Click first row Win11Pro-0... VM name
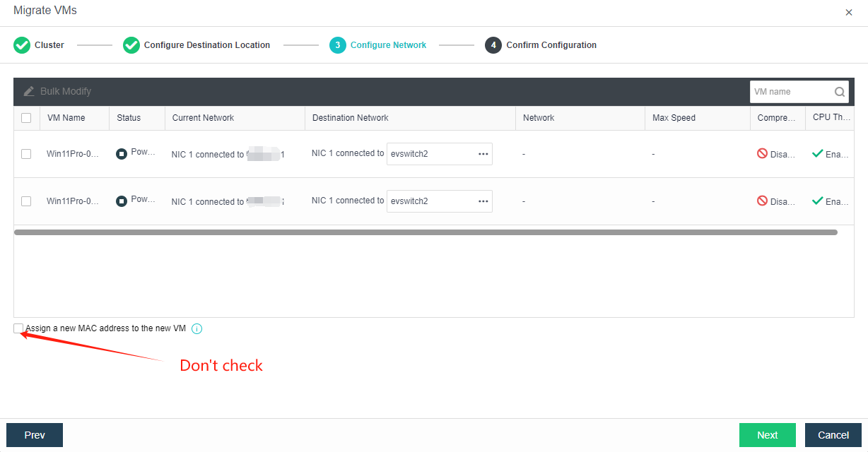 [x=73, y=154]
